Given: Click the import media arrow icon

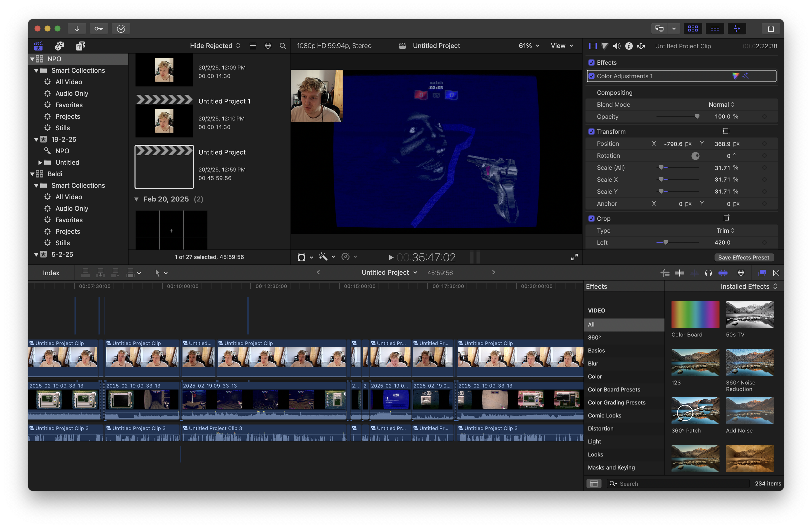Looking at the screenshot, I should [x=77, y=29].
